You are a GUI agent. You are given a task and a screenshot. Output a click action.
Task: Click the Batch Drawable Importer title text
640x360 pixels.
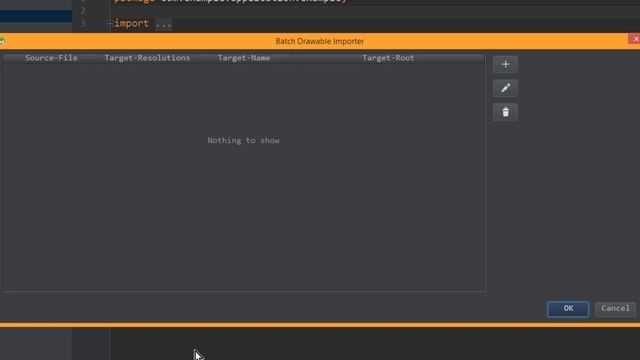pyautogui.click(x=320, y=41)
